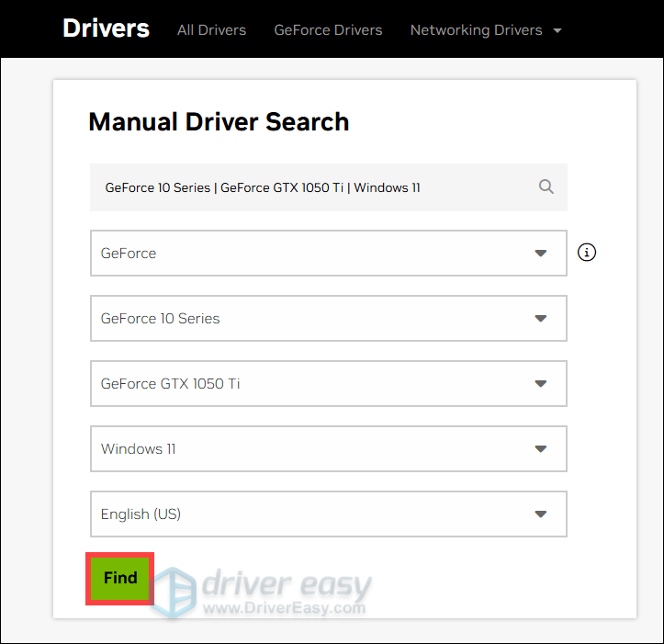Open the Networking Drivers menu
This screenshot has height=644, width=664.
pos(476,30)
